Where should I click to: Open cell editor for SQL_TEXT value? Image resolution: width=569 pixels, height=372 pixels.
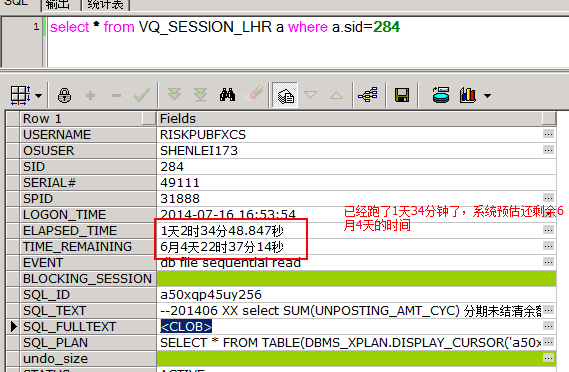click(x=548, y=310)
